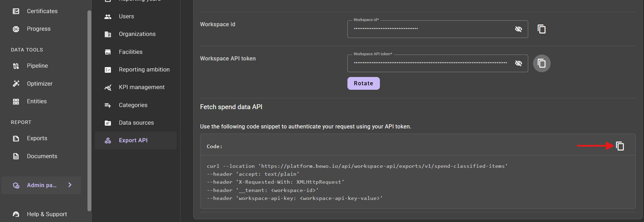This screenshot has width=644, height=222.
Task: Click the Workspace API token field
Action: 438,63
